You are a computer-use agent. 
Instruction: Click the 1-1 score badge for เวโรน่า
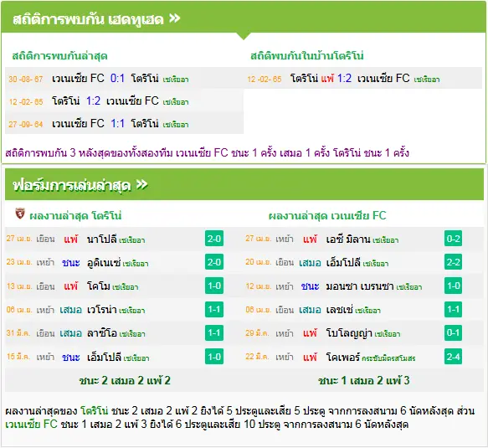tap(214, 310)
